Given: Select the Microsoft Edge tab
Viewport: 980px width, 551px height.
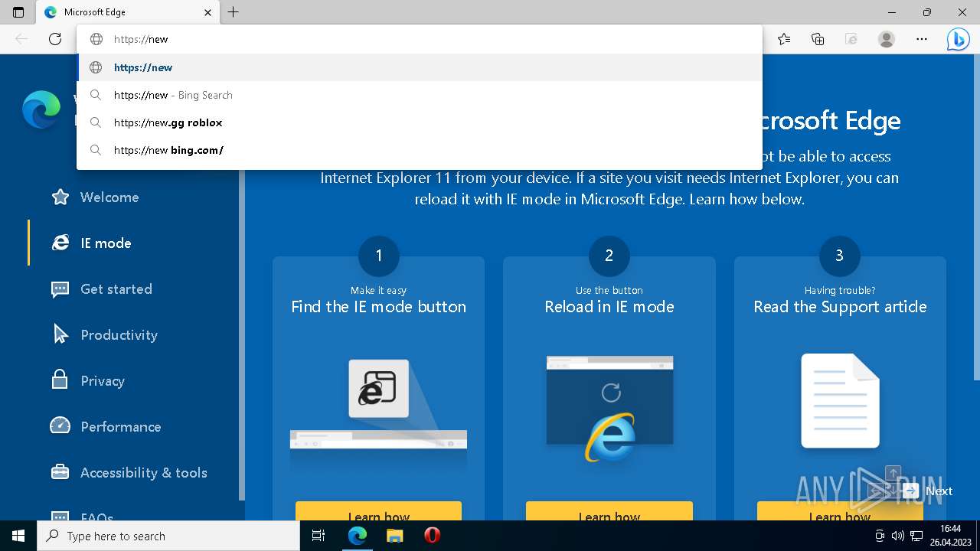Looking at the screenshot, I should point(128,12).
